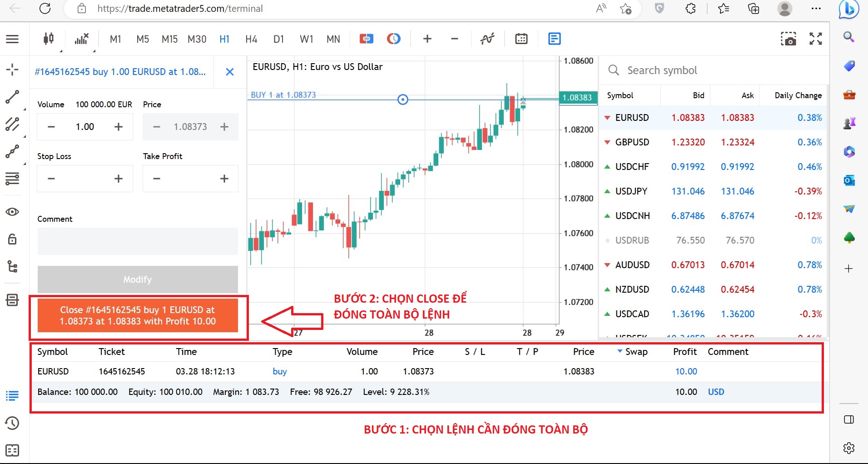Select the H4 timeframe
The height and width of the screenshot is (464, 868).
coord(251,39)
